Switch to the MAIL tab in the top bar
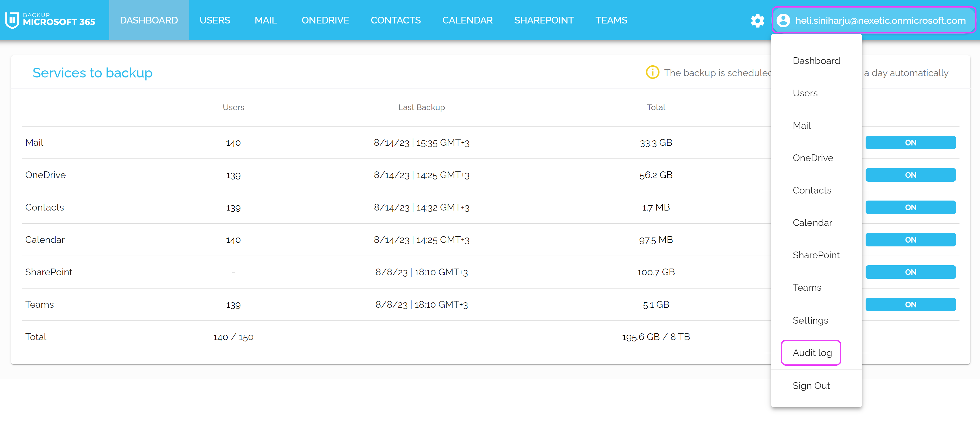 click(x=266, y=20)
